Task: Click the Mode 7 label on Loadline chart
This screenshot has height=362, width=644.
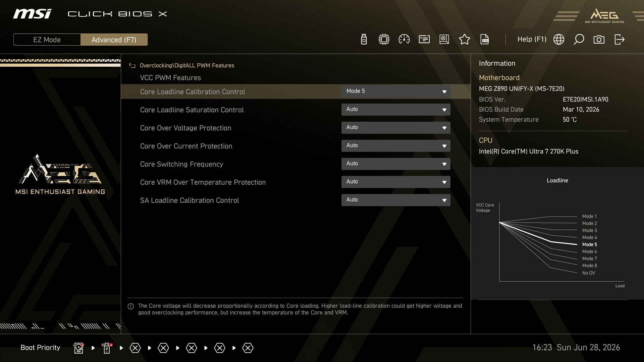Action: (x=589, y=259)
